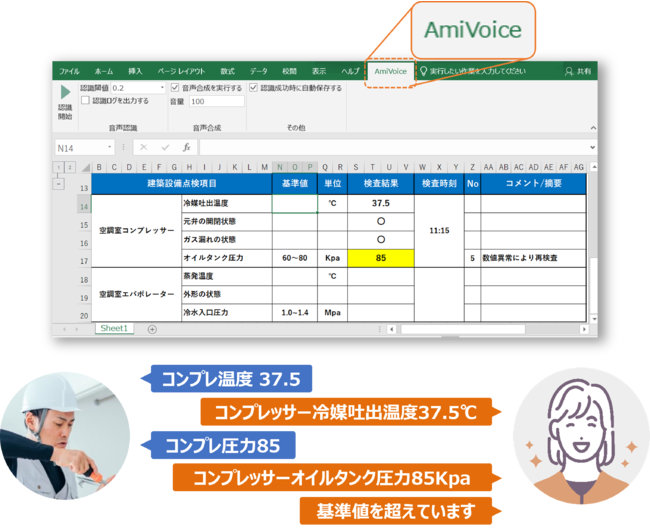Select the 37.5 inspection result cell
650x532 pixels.
click(380, 203)
